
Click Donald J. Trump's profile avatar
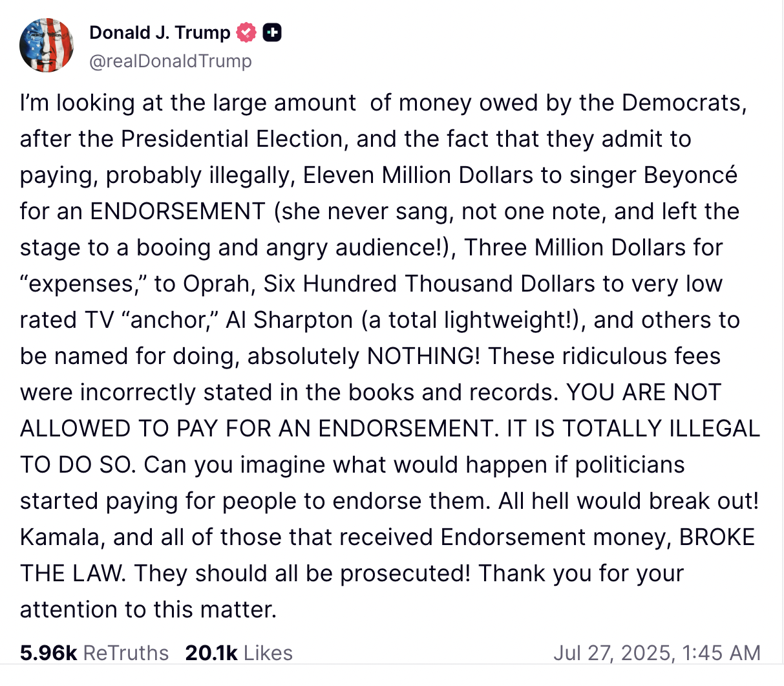click(x=47, y=45)
